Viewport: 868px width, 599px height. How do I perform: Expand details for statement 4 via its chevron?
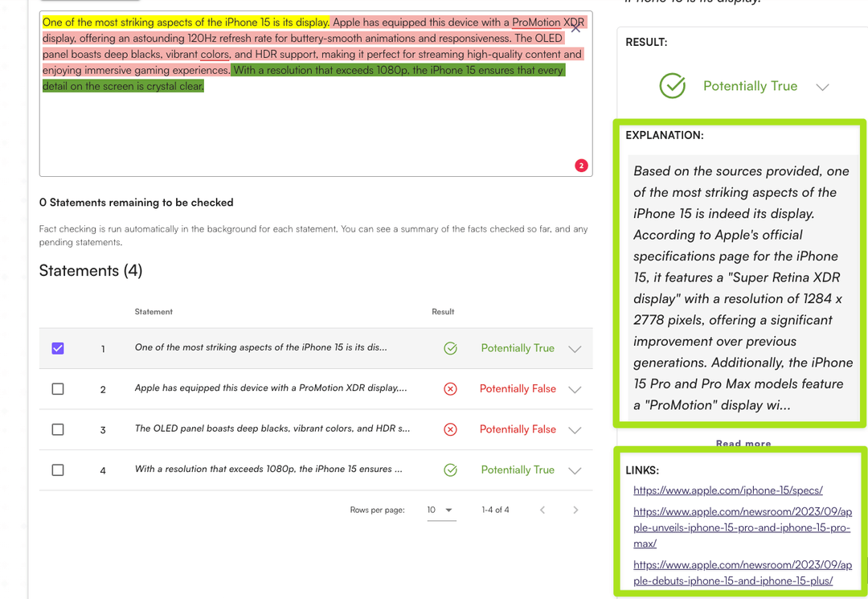[575, 470]
